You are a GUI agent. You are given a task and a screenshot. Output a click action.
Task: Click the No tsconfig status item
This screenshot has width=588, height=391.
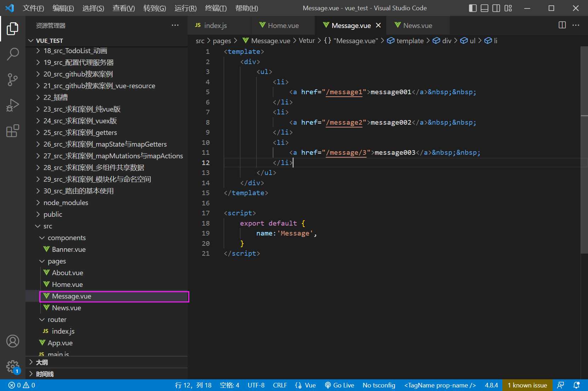coord(379,385)
